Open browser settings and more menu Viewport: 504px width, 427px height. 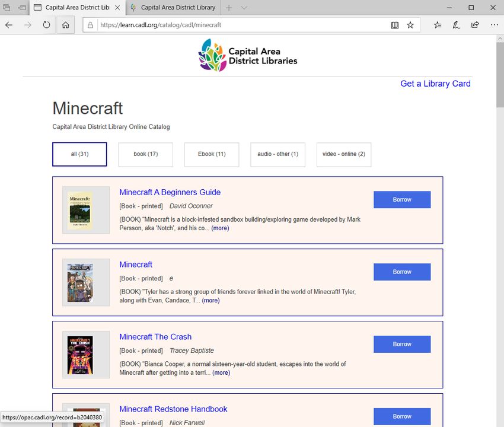click(x=494, y=25)
